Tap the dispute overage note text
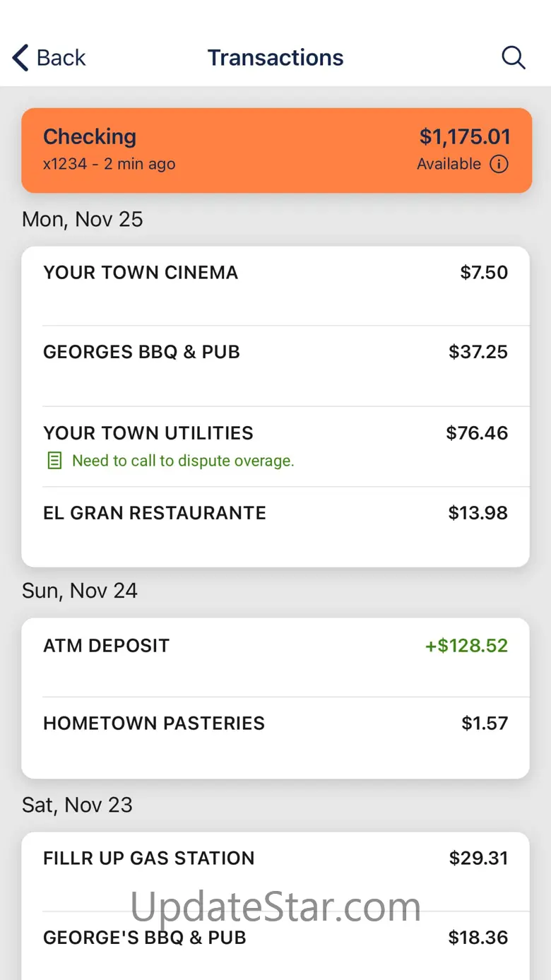The width and height of the screenshot is (551, 980). 183,461
